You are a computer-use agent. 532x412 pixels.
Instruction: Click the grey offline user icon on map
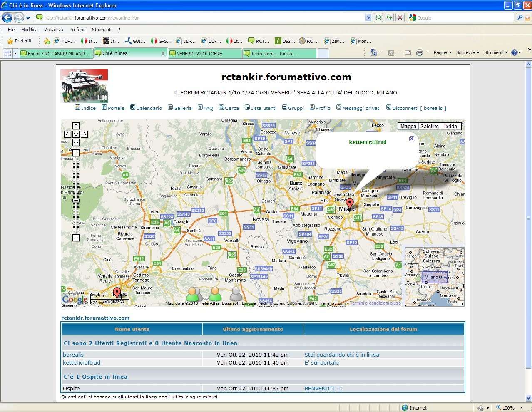click(x=236, y=294)
